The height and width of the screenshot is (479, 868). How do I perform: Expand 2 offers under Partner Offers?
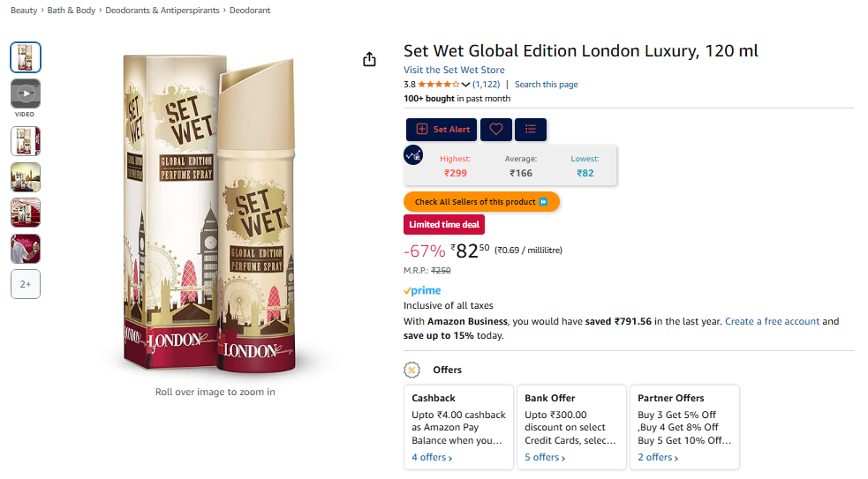[658, 458]
